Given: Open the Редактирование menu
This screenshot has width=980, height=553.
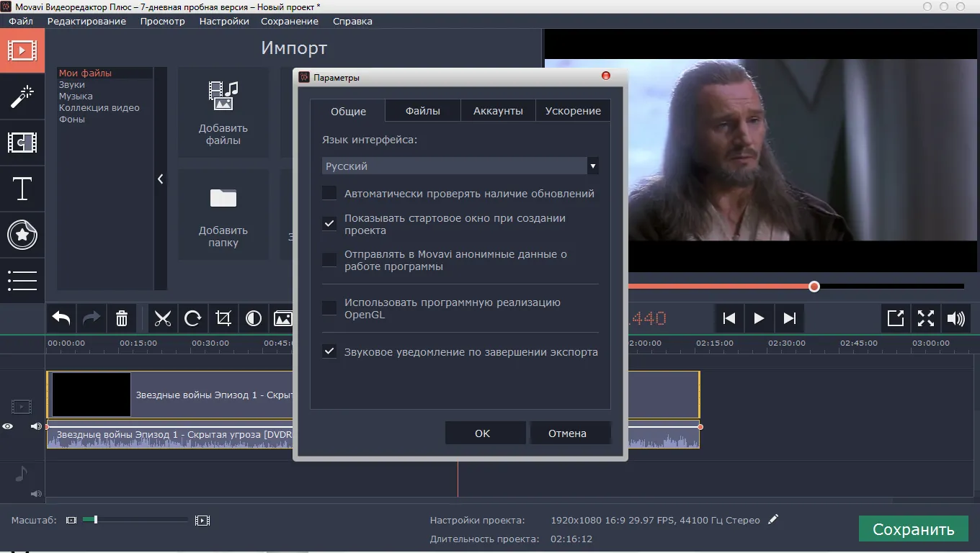Looking at the screenshot, I should click(86, 21).
